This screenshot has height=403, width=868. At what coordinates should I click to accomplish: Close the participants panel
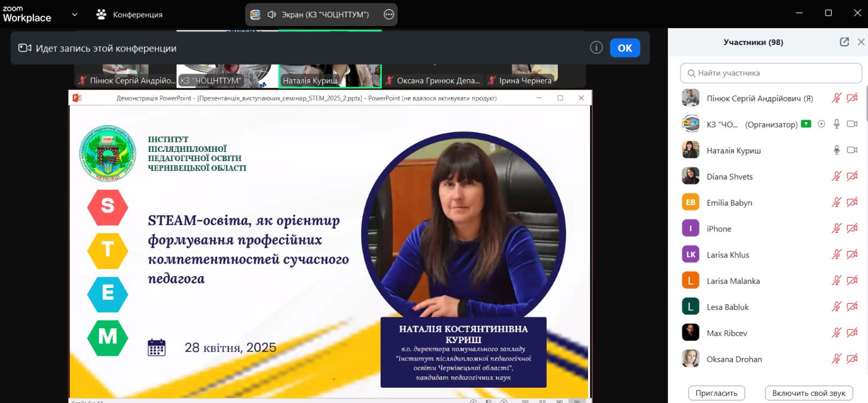(x=861, y=42)
